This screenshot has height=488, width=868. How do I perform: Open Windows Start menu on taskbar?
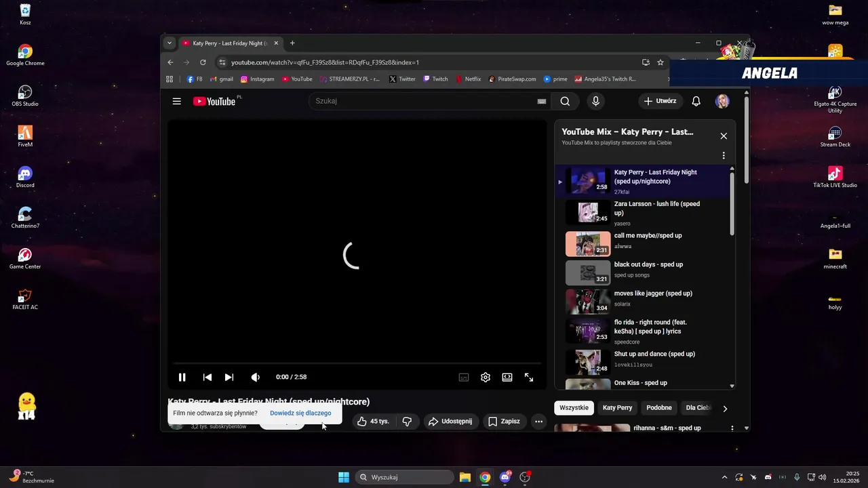pyautogui.click(x=344, y=477)
